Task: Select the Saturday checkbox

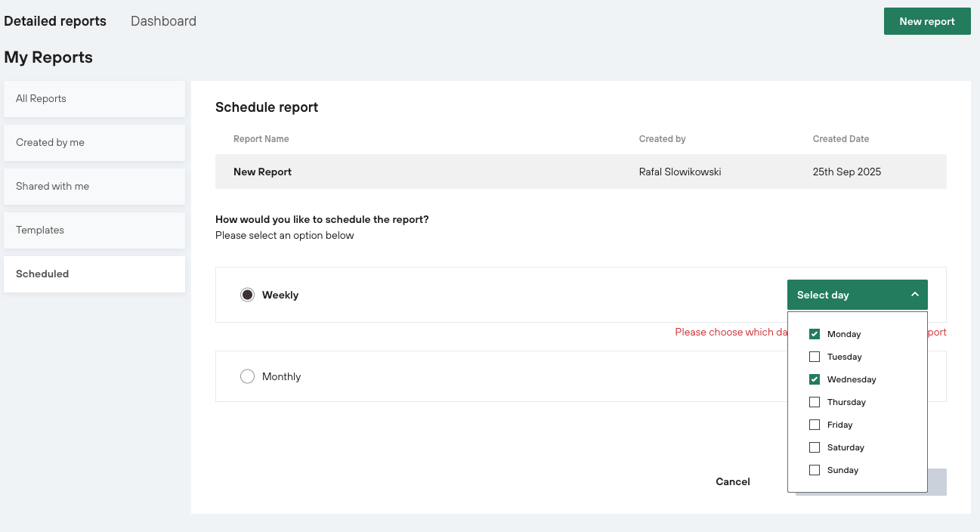Action: click(815, 447)
